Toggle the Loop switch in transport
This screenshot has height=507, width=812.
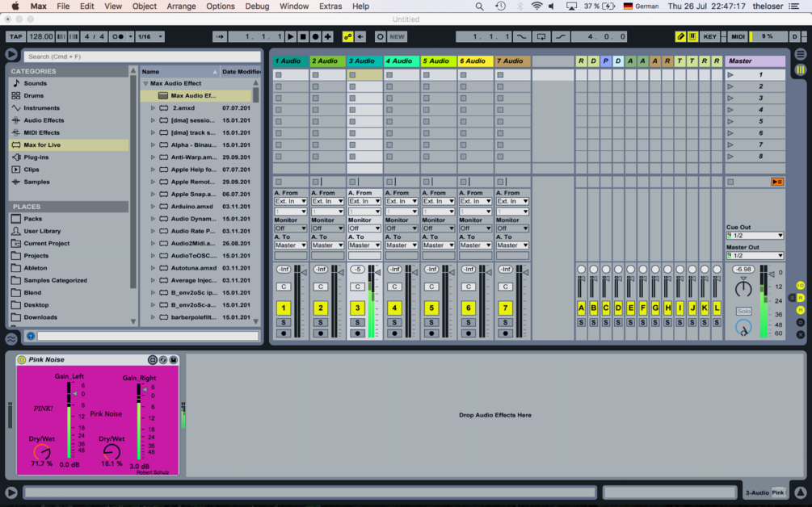click(541, 36)
